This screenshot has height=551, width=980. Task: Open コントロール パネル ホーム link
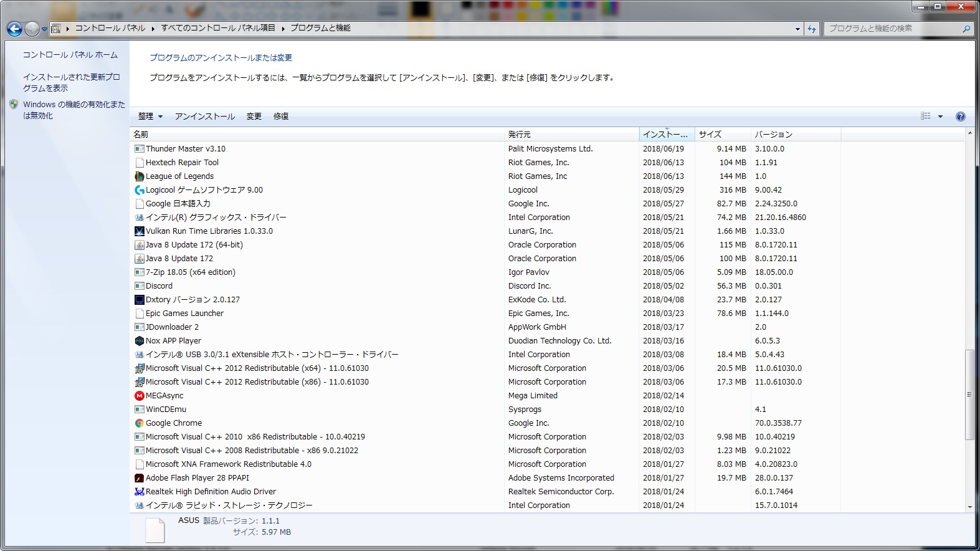pyautogui.click(x=70, y=55)
